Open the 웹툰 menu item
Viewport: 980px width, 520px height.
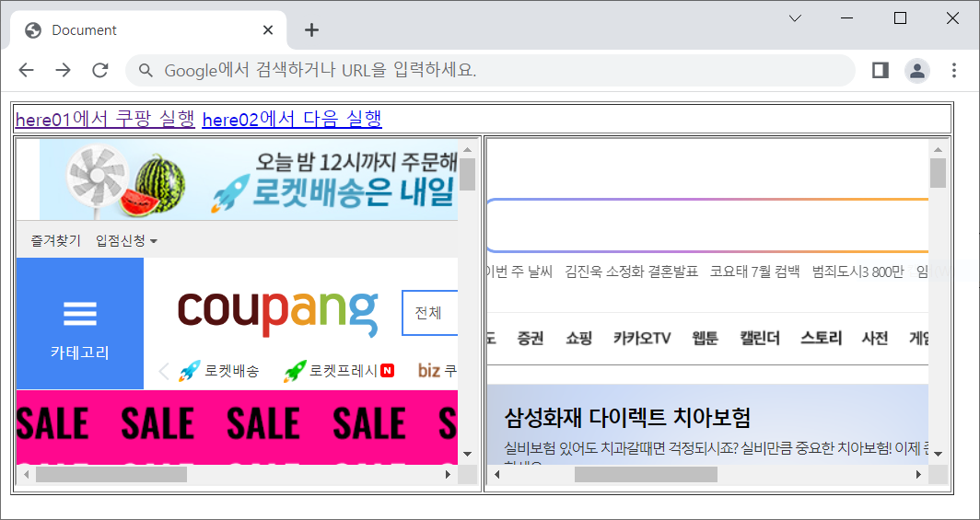(x=705, y=339)
